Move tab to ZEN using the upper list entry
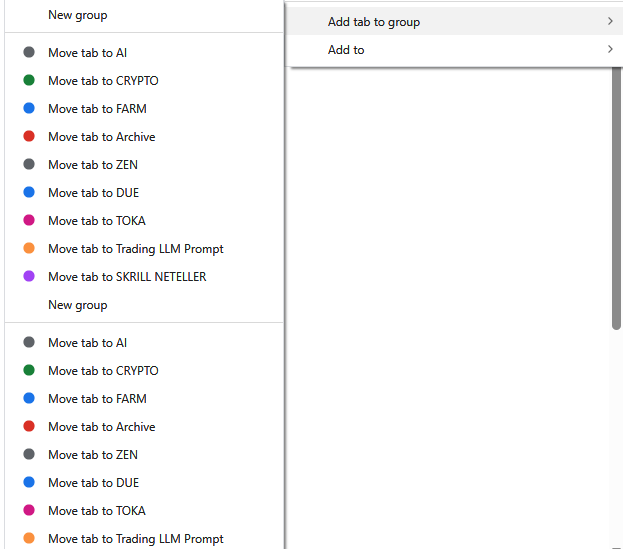Screen dimensions: 623x549 (x=93, y=165)
